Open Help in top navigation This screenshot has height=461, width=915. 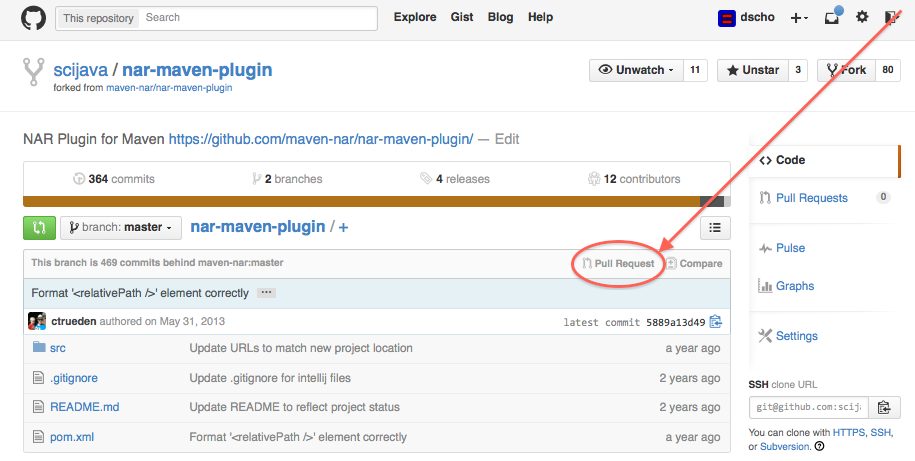tap(540, 18)
